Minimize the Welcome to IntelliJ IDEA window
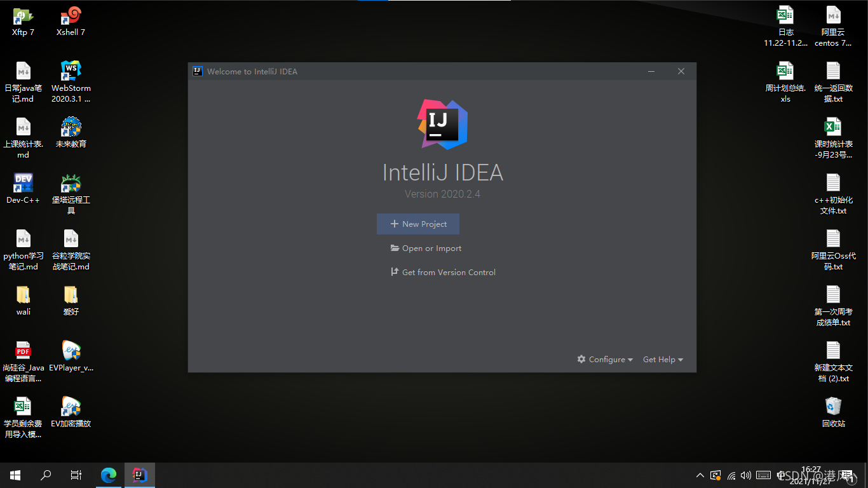 point(651,71)
